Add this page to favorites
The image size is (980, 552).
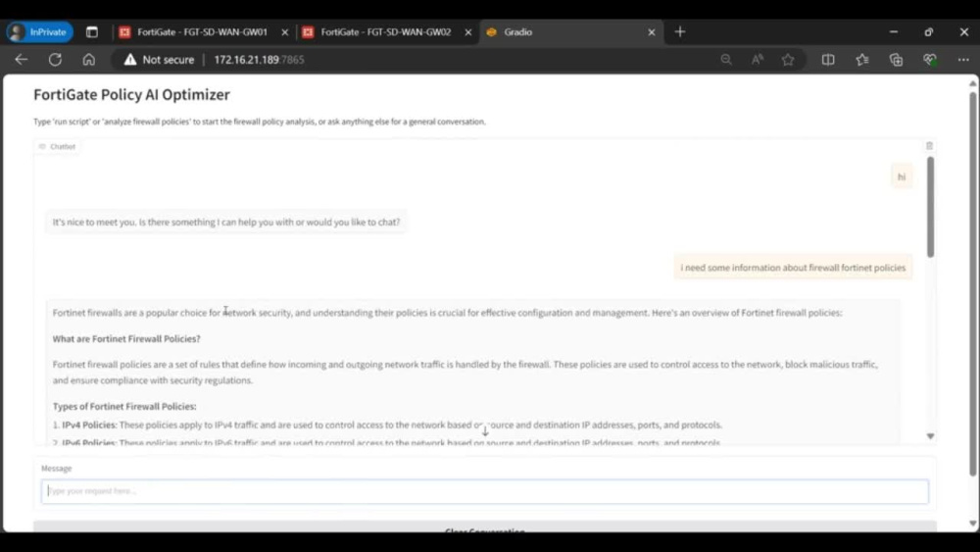tap(788, 60)
